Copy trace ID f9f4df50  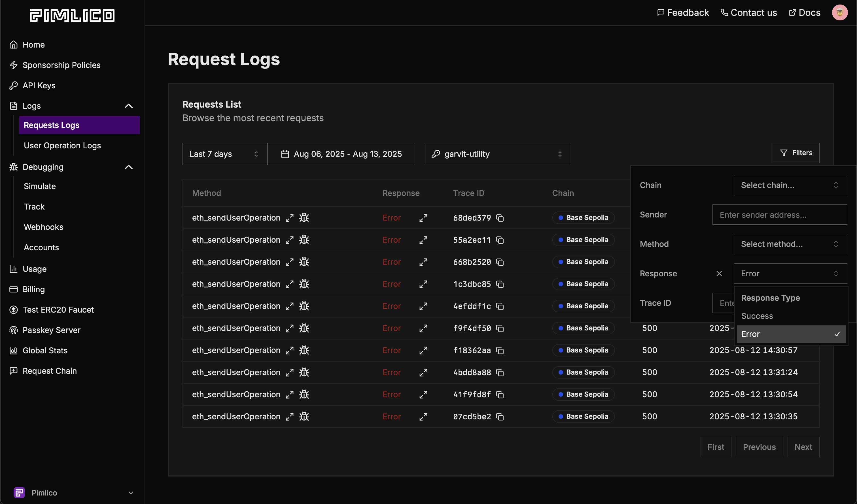click(500, 328)
